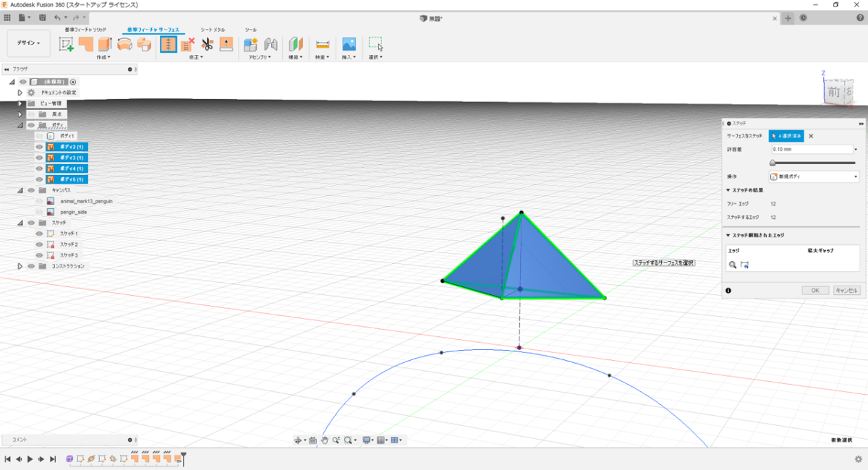
Task: Open the 作成 dropdown menu
Action: click(103, 57)
